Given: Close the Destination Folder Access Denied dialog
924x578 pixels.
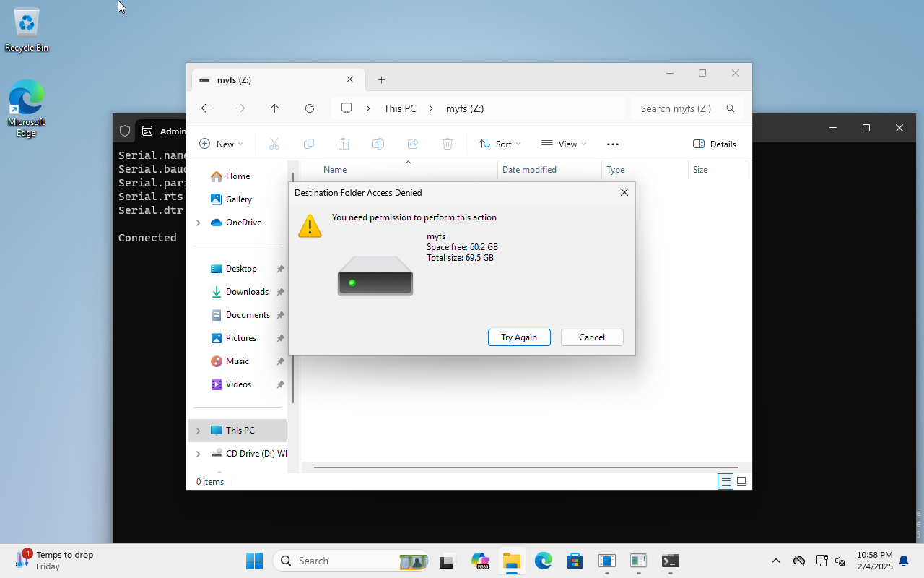Looking at the screenshot, I should (624, 192).
